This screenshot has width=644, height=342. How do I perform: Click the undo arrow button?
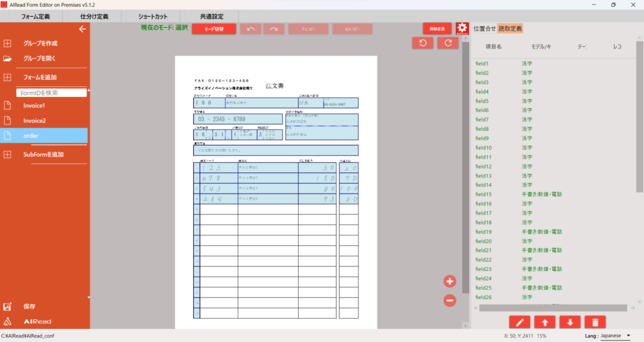click(x=250, y=29)
